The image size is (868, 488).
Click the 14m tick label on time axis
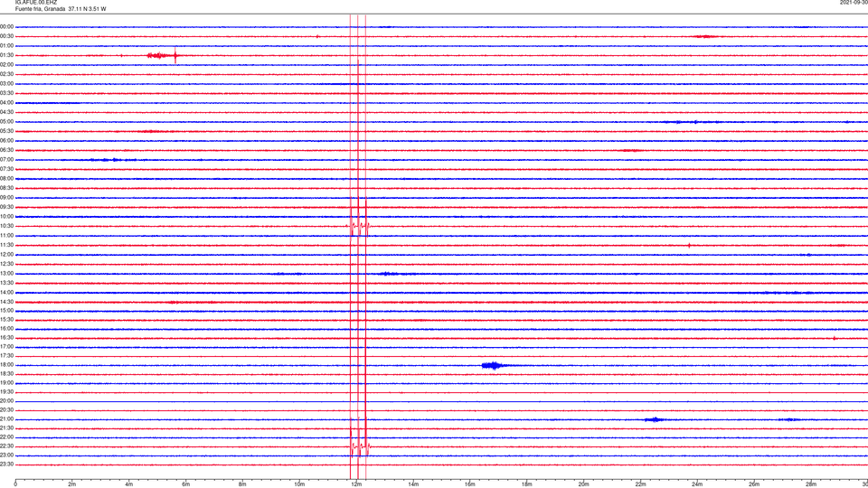pyautogui.click(x=413, y=484)
